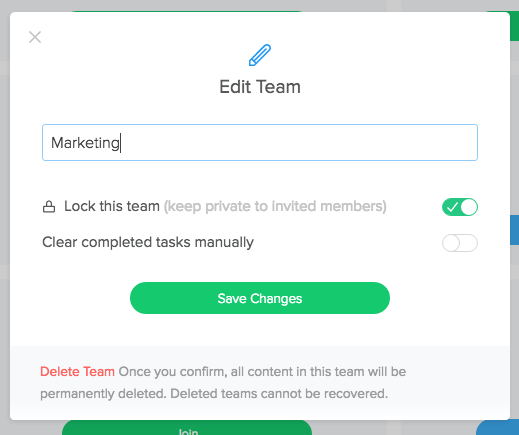This screenshot has height=435, width=519.
Task: Click the Edit Team heading
Action: coord(260,87)
